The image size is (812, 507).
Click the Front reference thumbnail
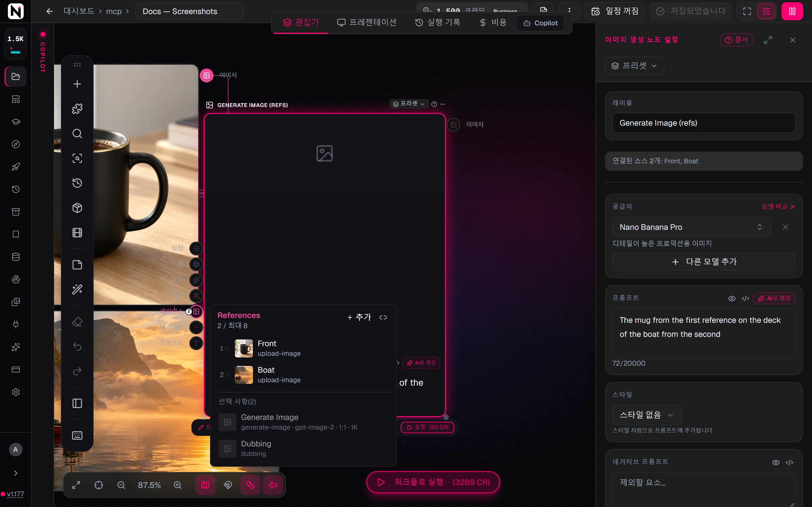[x=244, y=348]
